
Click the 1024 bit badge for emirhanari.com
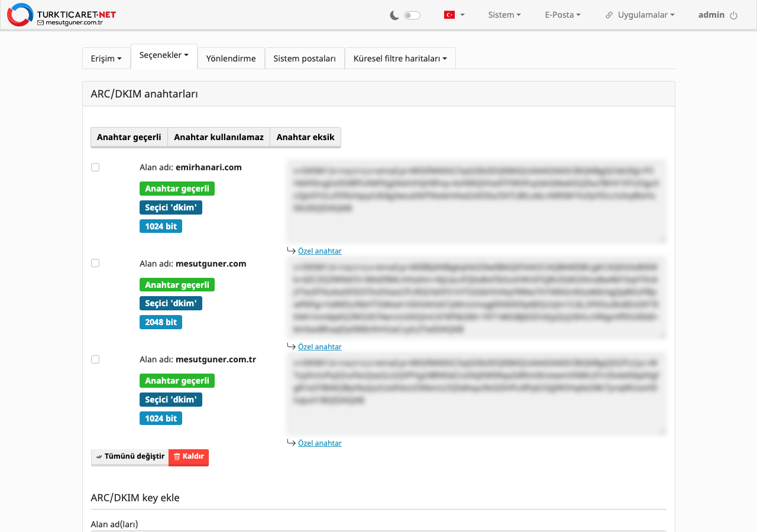click(x=161, y=226)
